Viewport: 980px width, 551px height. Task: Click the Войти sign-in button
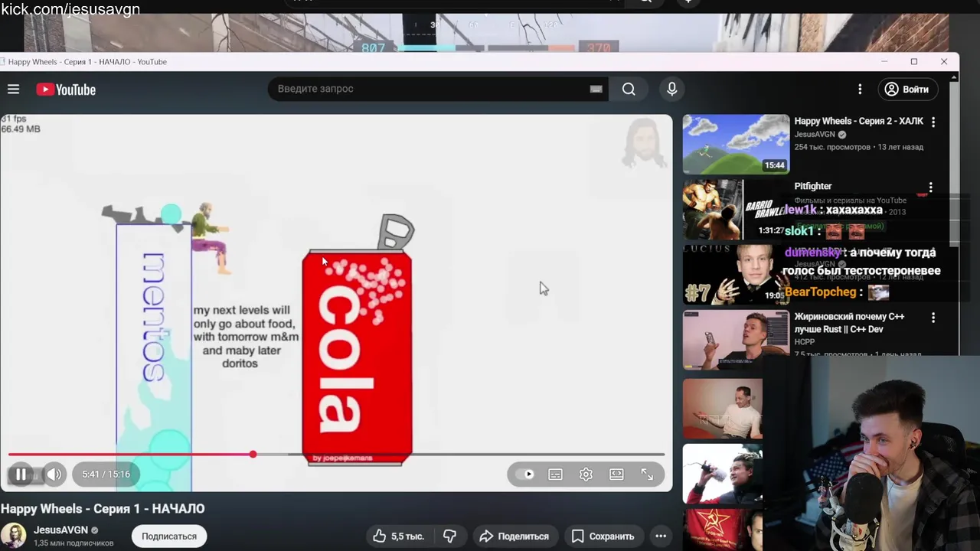pos(906,90)
